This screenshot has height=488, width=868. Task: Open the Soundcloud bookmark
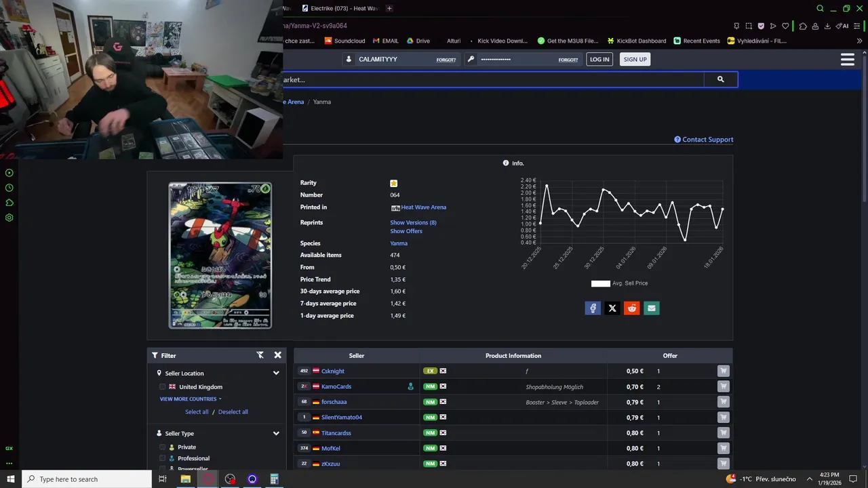(345, 41)
